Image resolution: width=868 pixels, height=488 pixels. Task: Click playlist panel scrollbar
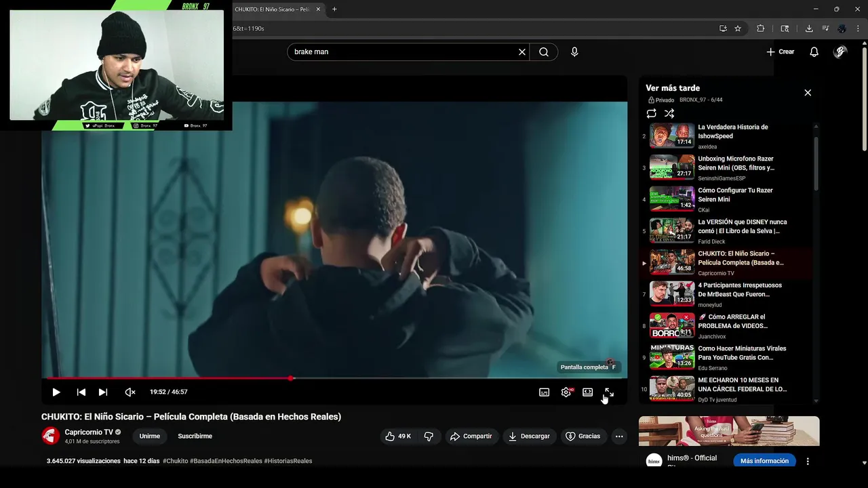(x=816, y=164)
